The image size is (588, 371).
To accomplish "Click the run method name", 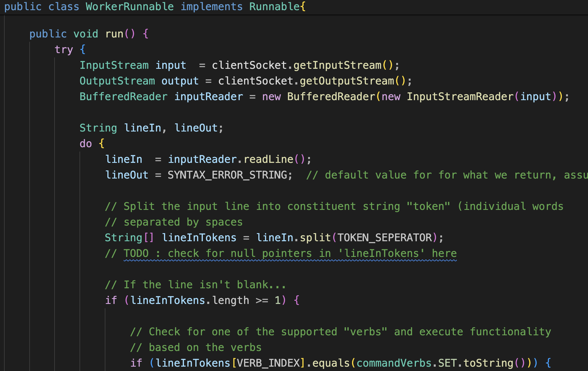I will 114,34.
